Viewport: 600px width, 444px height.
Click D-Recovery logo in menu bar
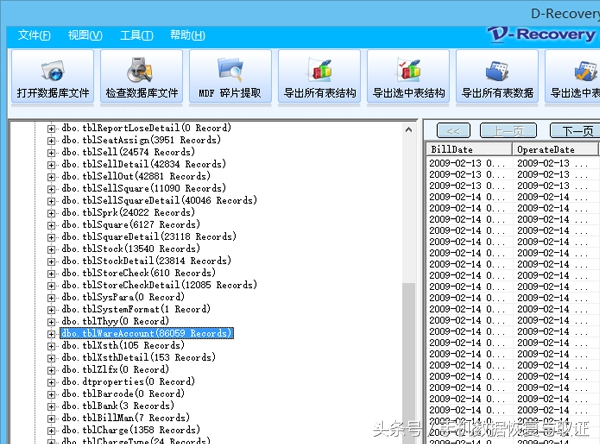[543, 34]
